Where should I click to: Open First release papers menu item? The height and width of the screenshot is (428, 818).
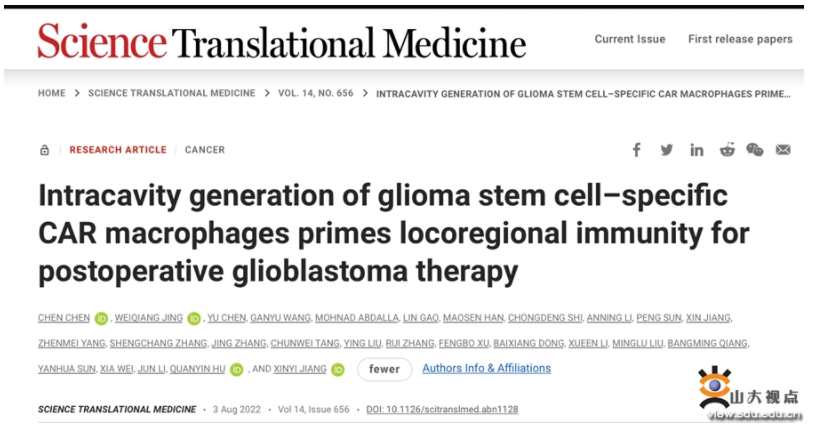pyautogui.click(x=740, y=39)
